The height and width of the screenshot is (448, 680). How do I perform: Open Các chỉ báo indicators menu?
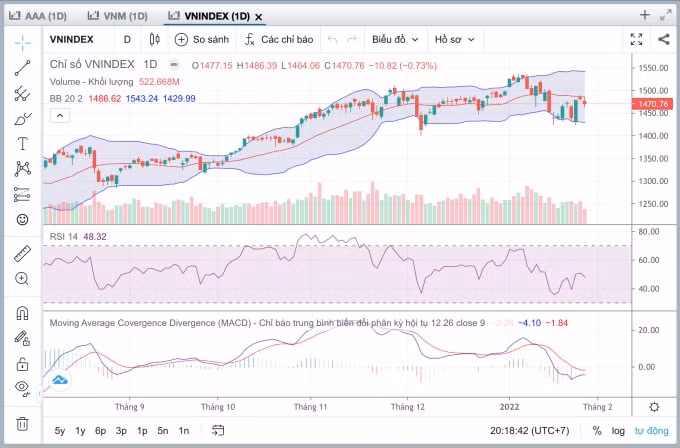click(279, 39)
